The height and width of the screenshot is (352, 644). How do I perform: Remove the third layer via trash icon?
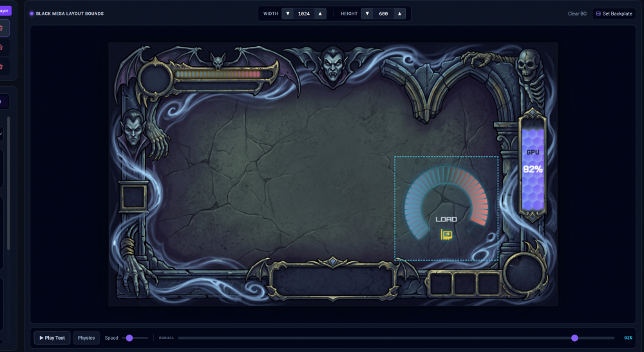coord(1,66)
